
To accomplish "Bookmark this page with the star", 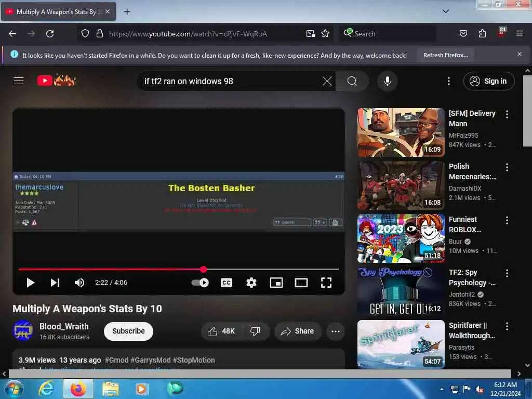I will coord(325,34).
